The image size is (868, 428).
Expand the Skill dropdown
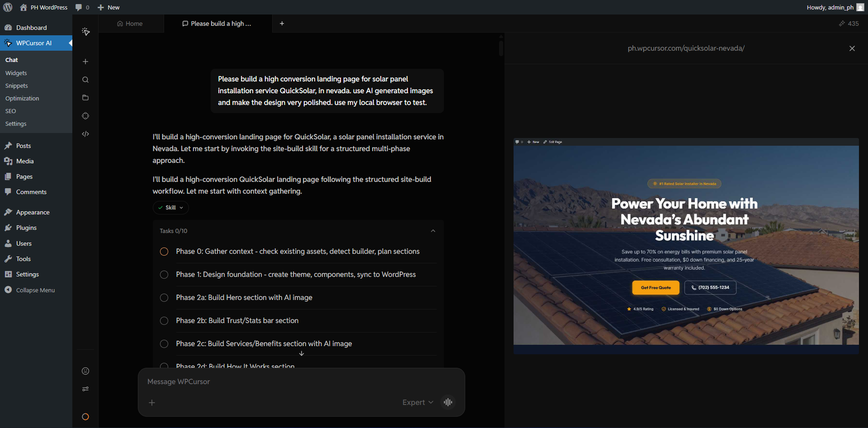(170, 208)
